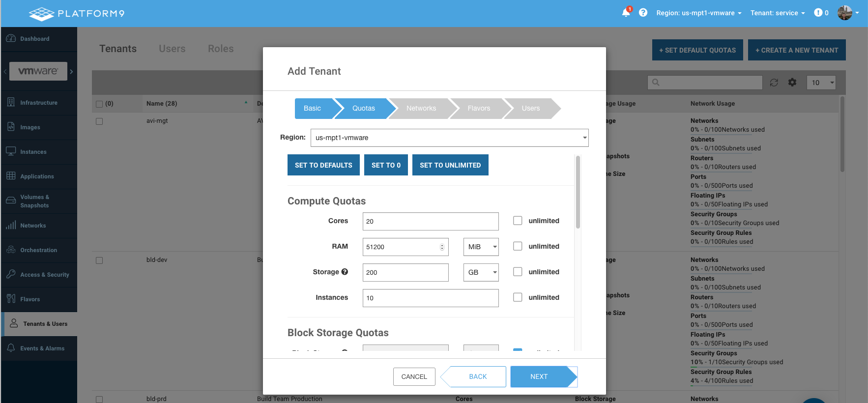Enable unlimited for Cores quota
This screenshot has height=403, width=868.
(518, 221)
